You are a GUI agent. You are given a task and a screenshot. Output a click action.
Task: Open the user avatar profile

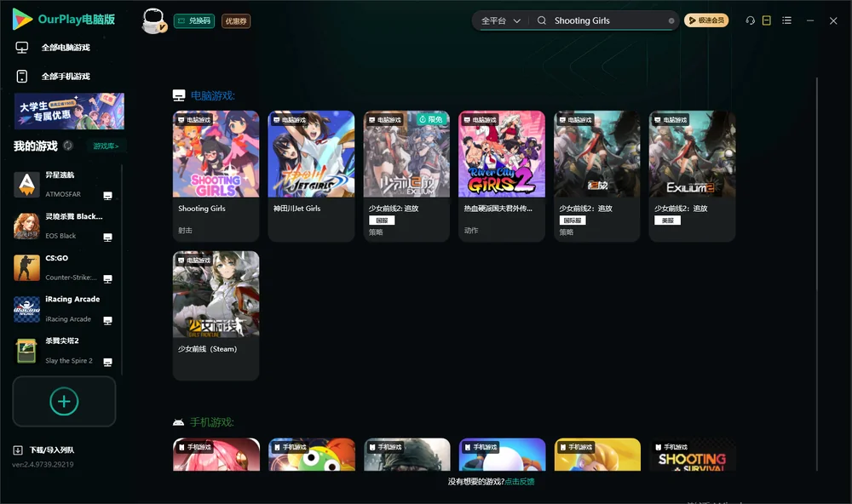(x=153, y=20)
